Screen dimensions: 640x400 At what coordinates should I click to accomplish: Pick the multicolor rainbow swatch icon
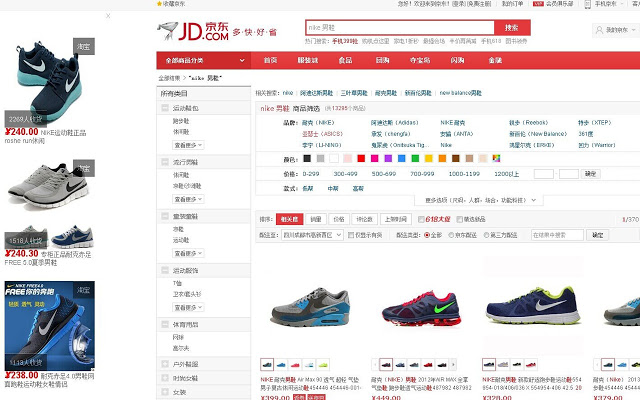click(496, 158)
